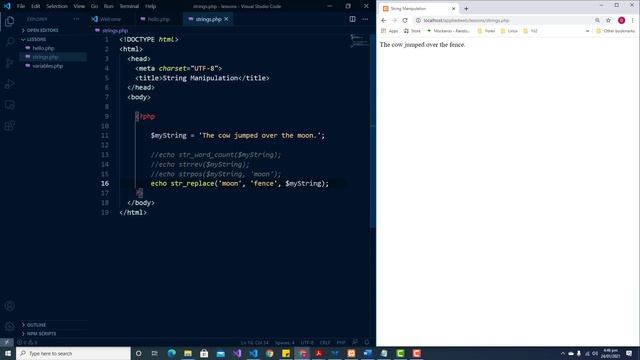
Task: Click the browser forward arrow
Action: pos(394,20)
